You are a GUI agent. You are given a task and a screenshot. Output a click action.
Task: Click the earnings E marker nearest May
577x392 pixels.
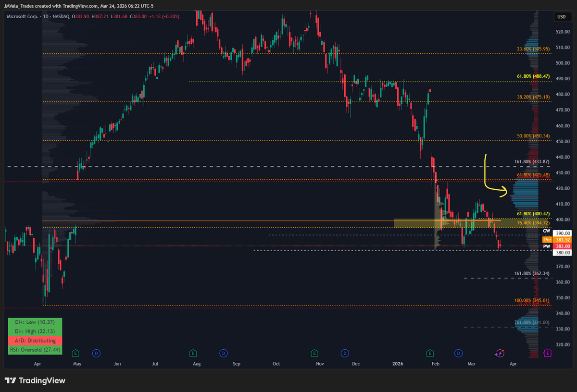(x=75, y=354)
